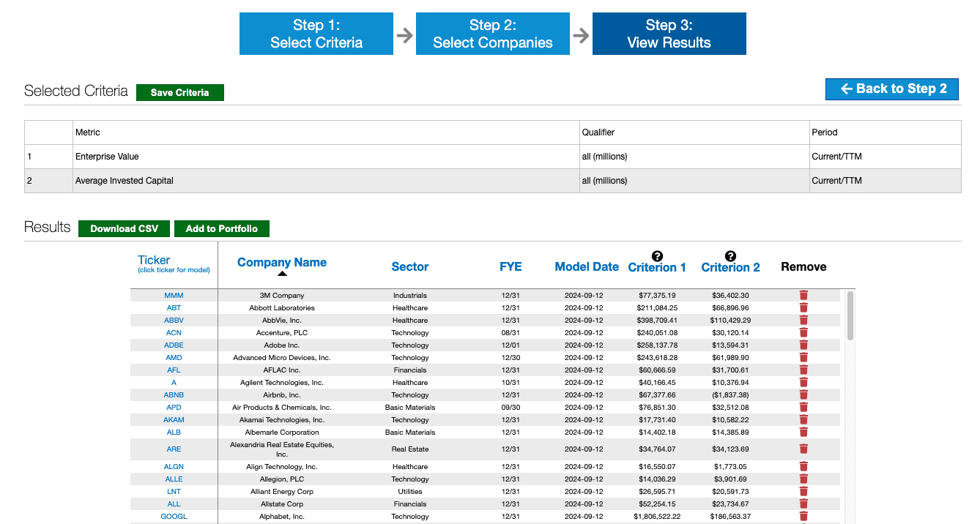The width and height of the screenshot is (980, 524).
Task: Click the results table scrollbar thumb
Action: point(850,315)
